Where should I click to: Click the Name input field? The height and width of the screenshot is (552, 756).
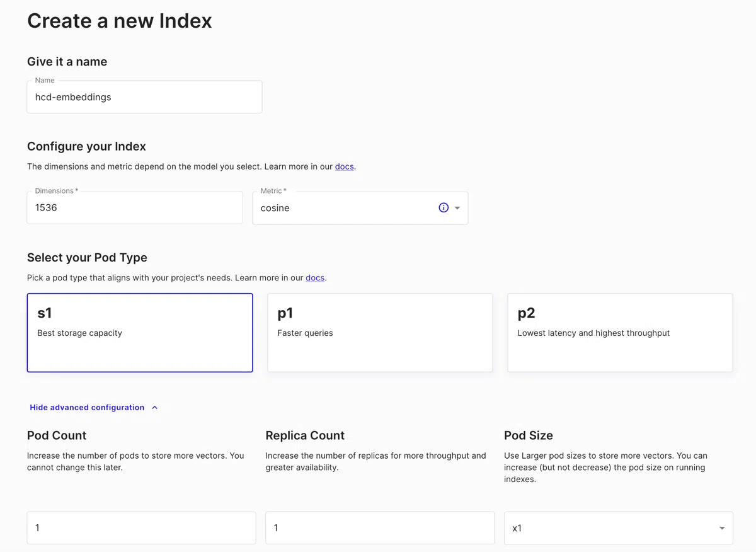tap(144, 97)
